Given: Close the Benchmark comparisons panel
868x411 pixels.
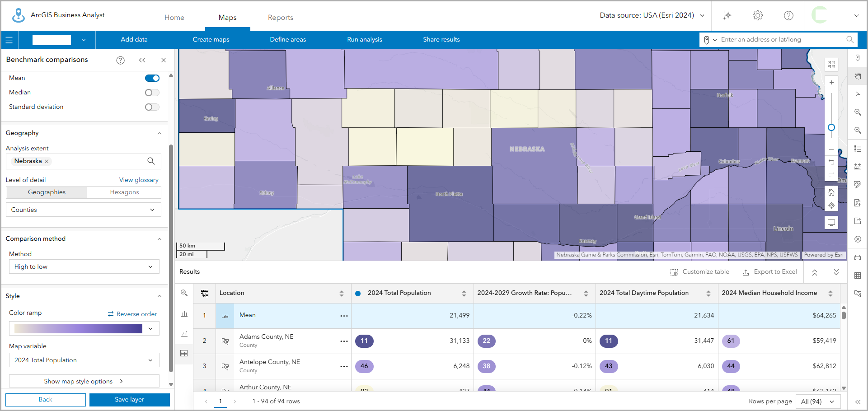Looking at the screenshot, I should pyautogui.click(x=164, y=60).
